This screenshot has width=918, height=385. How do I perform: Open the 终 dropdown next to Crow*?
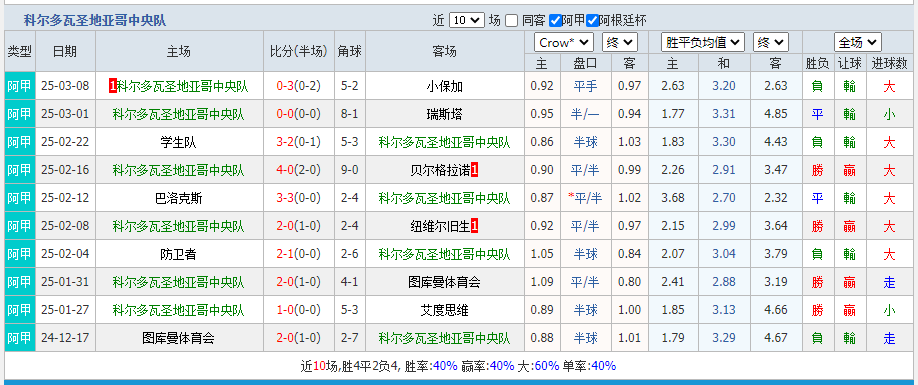619,42
